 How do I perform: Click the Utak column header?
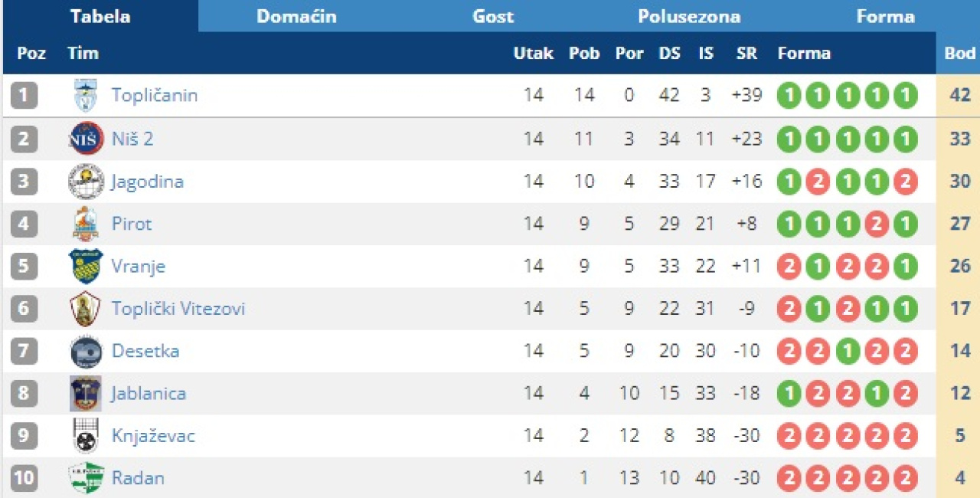pos(533,53)
